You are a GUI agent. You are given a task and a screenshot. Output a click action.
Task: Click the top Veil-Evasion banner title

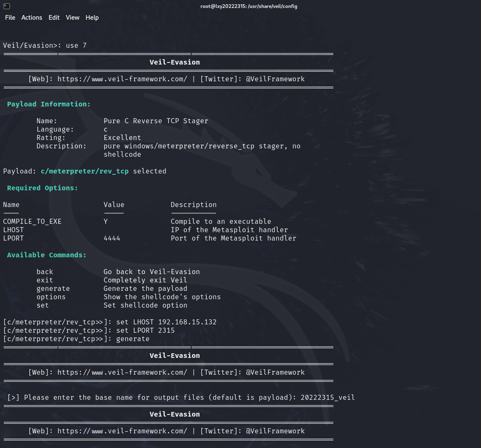(x=174, y=62)
